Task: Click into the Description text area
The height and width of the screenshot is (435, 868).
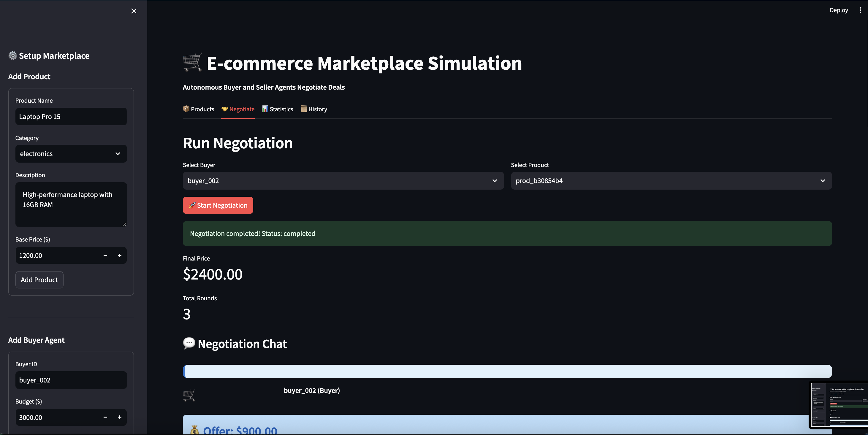Action: click(x=71, y=204)
